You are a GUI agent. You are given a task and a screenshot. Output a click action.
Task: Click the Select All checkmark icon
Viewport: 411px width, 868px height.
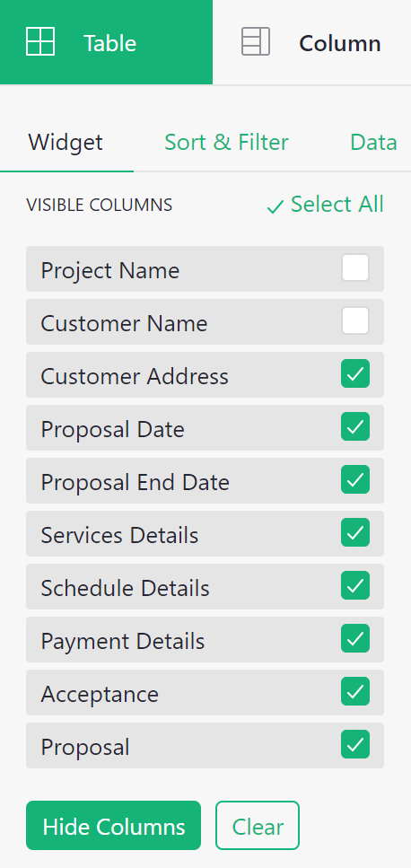tap(275, 207)
